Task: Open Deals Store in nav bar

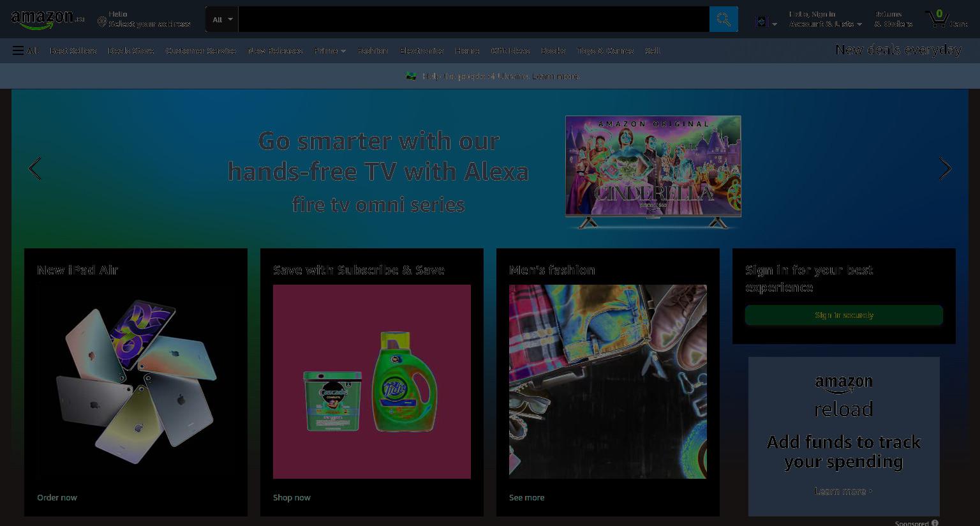Action: click(x=131, y=50)
